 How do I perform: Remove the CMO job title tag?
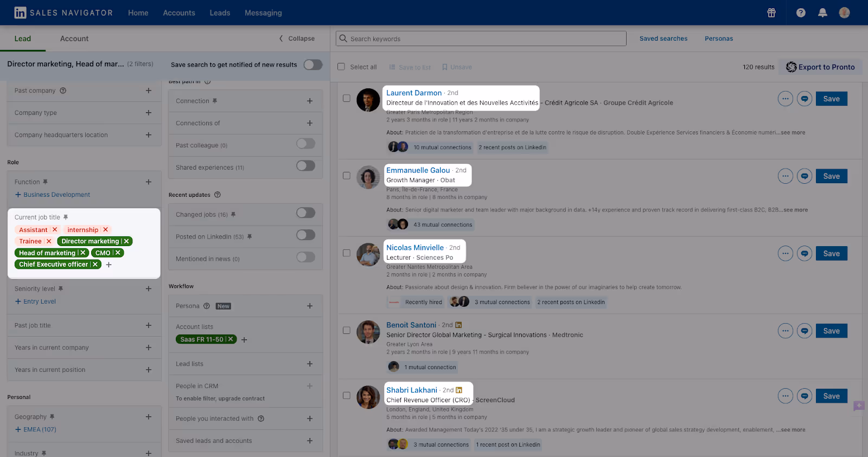click(x=118, y=253)
